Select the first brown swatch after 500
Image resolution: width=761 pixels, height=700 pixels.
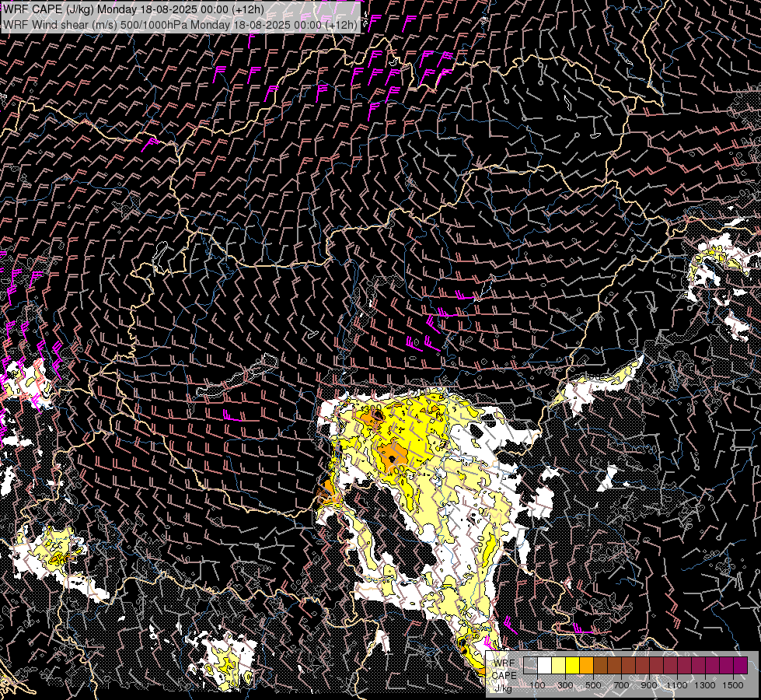coord(600,665)
